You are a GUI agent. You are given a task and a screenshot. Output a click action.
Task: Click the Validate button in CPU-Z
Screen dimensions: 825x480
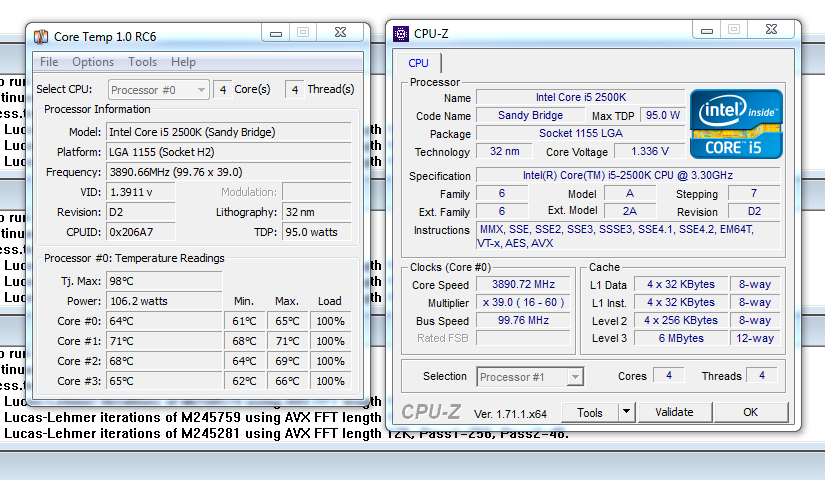click(x=675, y=412)
